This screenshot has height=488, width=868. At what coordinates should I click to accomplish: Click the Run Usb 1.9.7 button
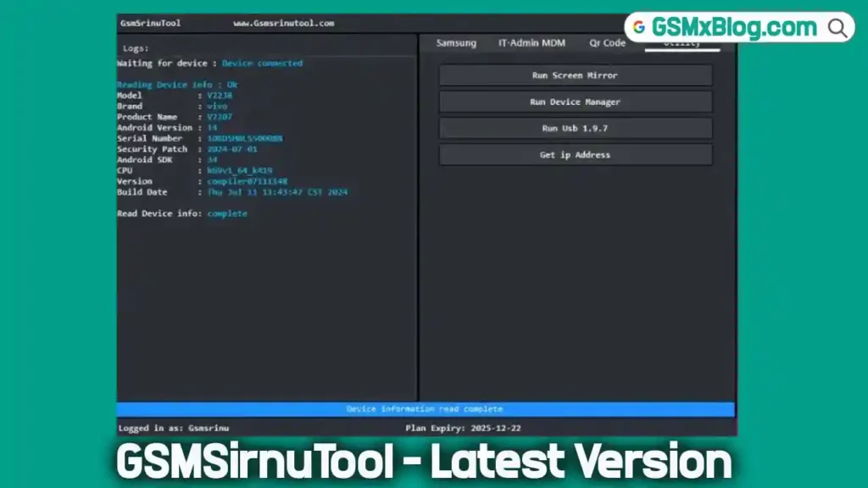click(x=575, y=128)
